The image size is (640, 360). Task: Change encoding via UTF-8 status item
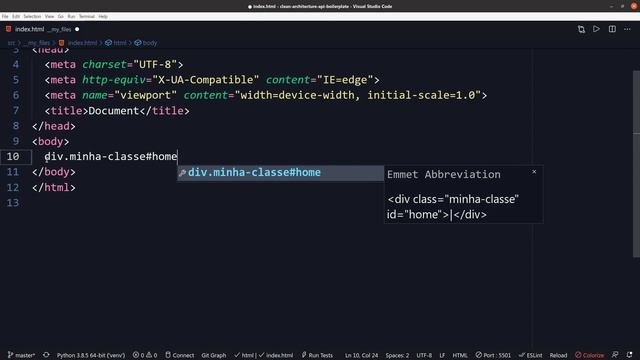click(x=424, y=355)
